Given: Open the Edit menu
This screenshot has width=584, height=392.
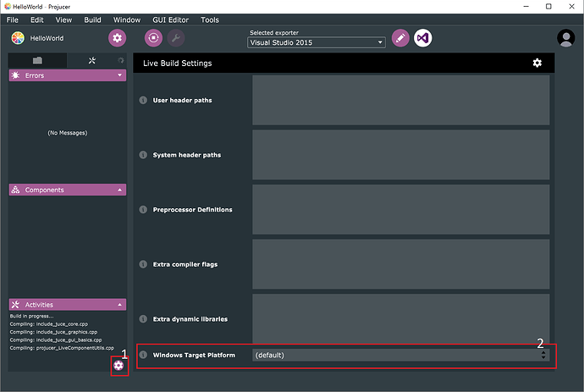Looking at the screenshot, I should tap(37, 19).
